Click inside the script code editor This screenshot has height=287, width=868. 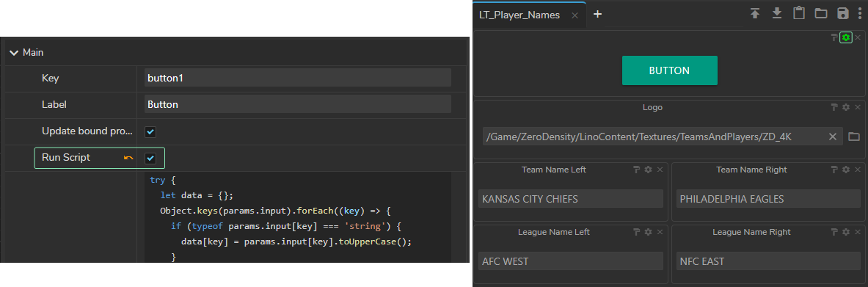coord(298,217)
